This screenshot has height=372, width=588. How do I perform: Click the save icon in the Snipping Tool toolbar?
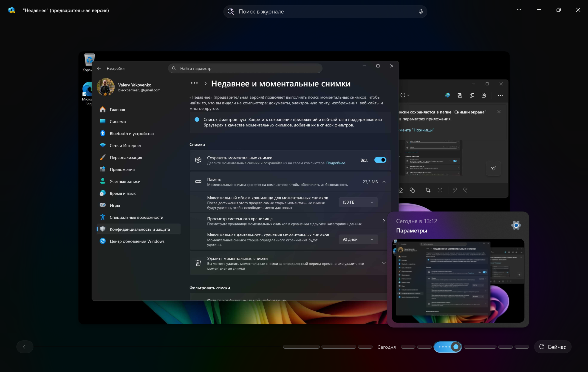click(x=460, y=95)
